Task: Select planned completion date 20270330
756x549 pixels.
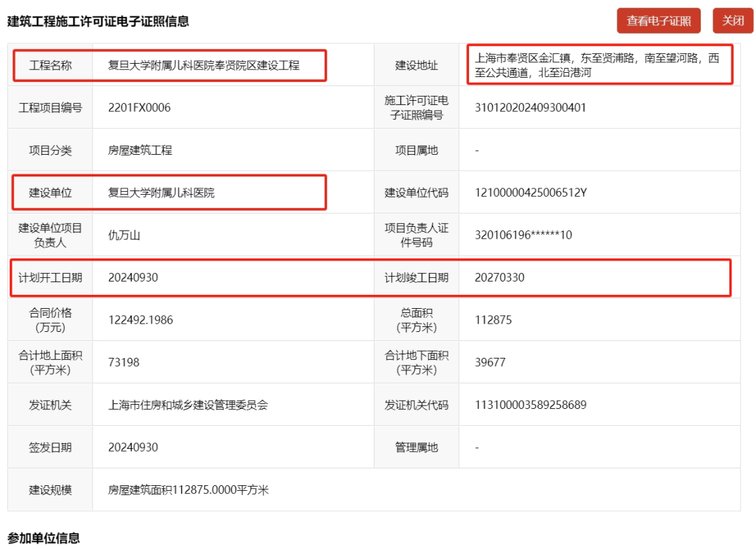Action: 500,277
